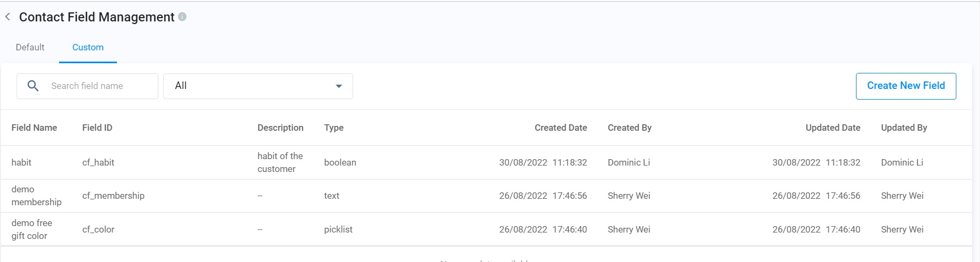
Task: Click the Field Name column header
Action: (x=34, y=128)
